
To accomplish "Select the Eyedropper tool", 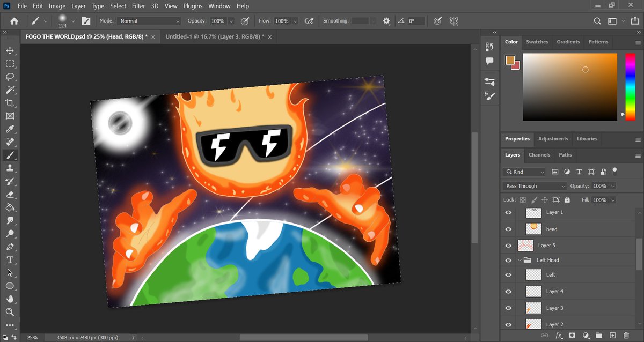I will (x=10, y=129).
